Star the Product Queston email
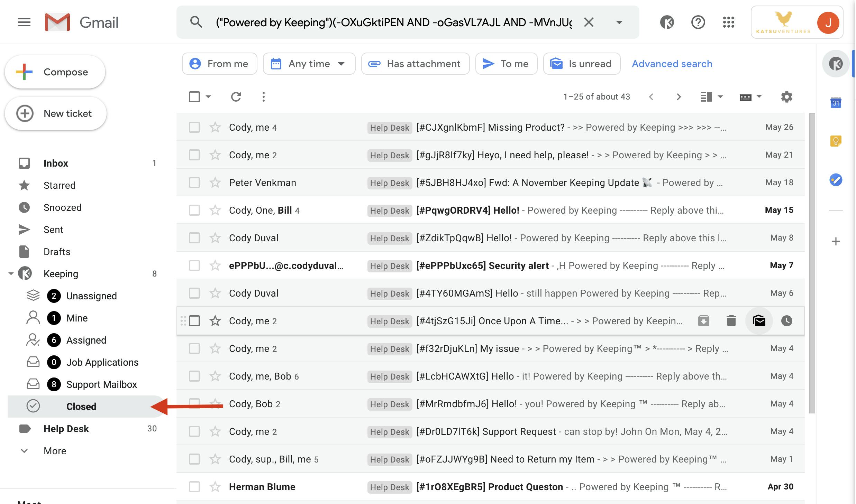This screenshot has width=856, height=504. (215, 487)
